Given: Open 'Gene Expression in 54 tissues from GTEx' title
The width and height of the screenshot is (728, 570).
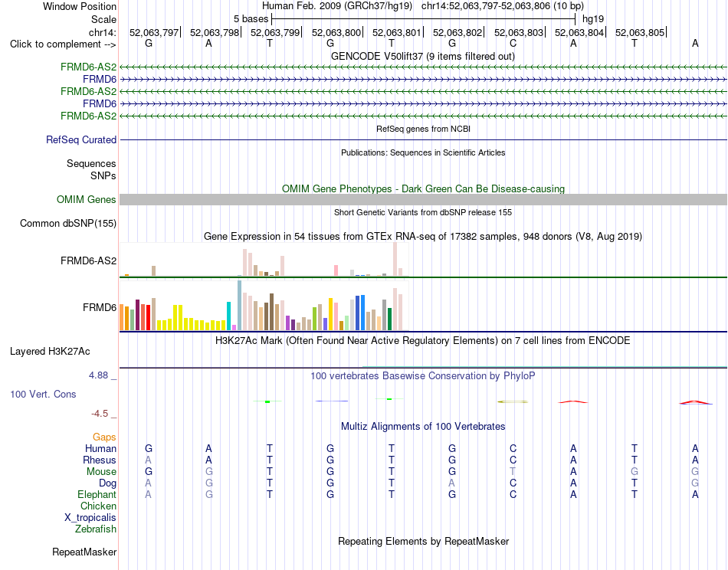Looking at the screenshot, I should [x=423, y=236].
